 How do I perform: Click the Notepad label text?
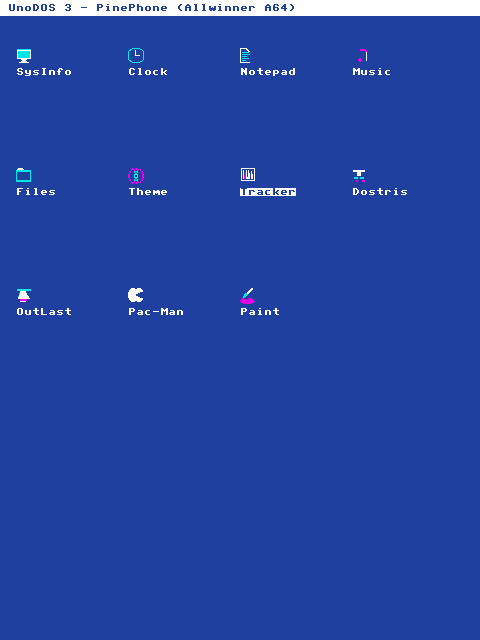(x=268, y=72)
